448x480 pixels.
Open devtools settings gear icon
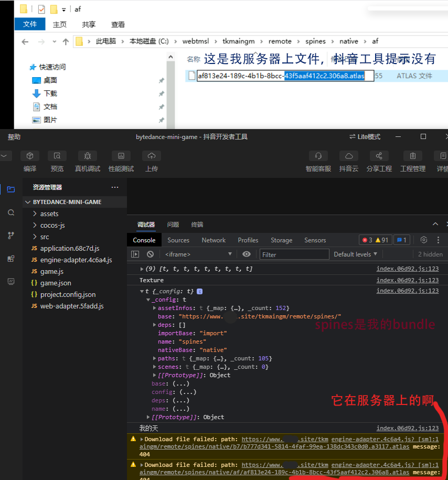click(x=424, y=240)
